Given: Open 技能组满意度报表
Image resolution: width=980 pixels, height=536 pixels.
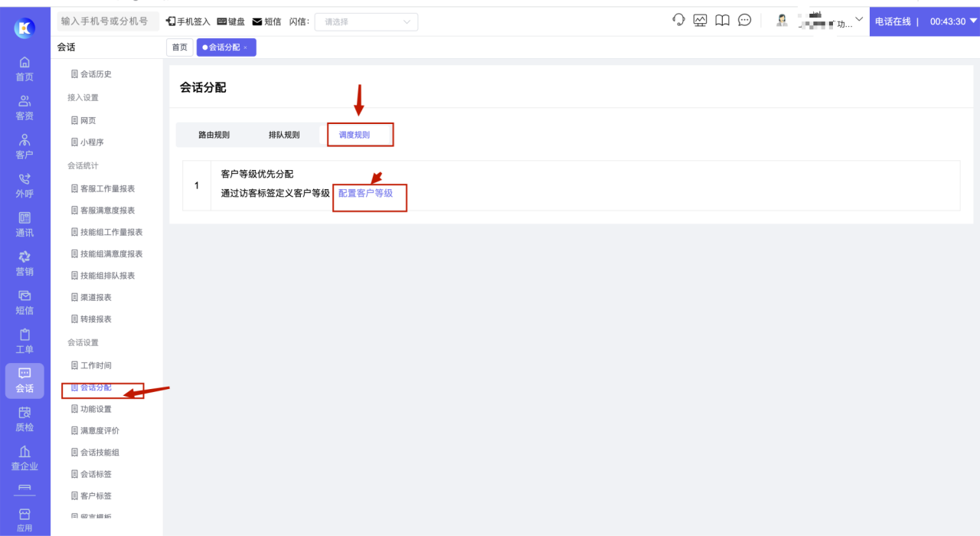Looking at the screenshot, I should point(106,253).
